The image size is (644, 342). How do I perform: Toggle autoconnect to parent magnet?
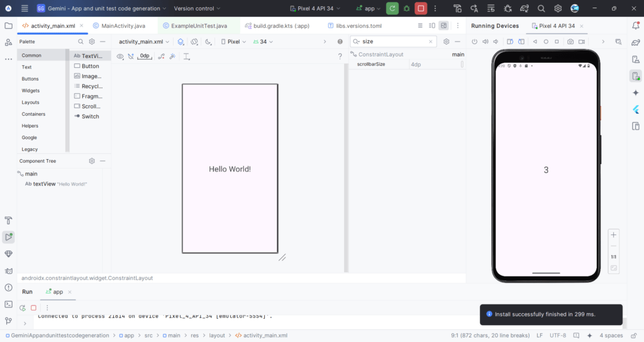click(x=131, y=56)
